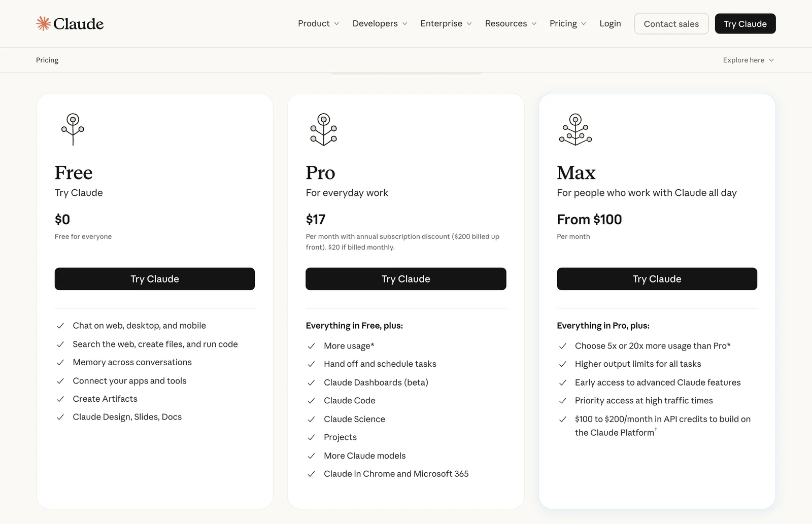The image size is (812, 524).
Task: Click the Claude starburst logo icon
Action: (43, 23)
